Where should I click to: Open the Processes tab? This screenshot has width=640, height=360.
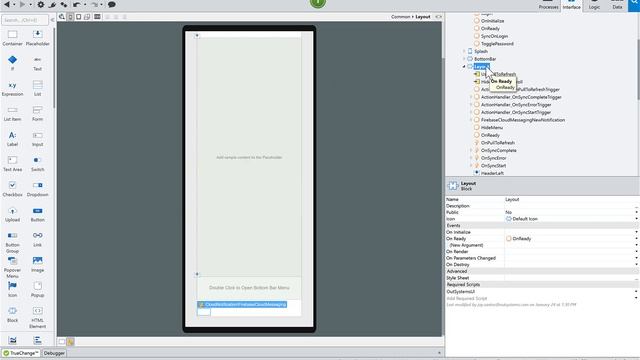tap(548, 5)
